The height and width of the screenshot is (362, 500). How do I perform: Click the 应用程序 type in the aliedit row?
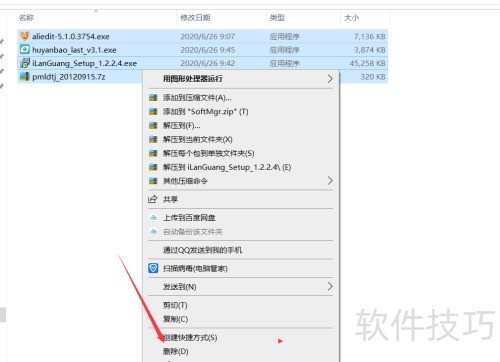point(284,36)
